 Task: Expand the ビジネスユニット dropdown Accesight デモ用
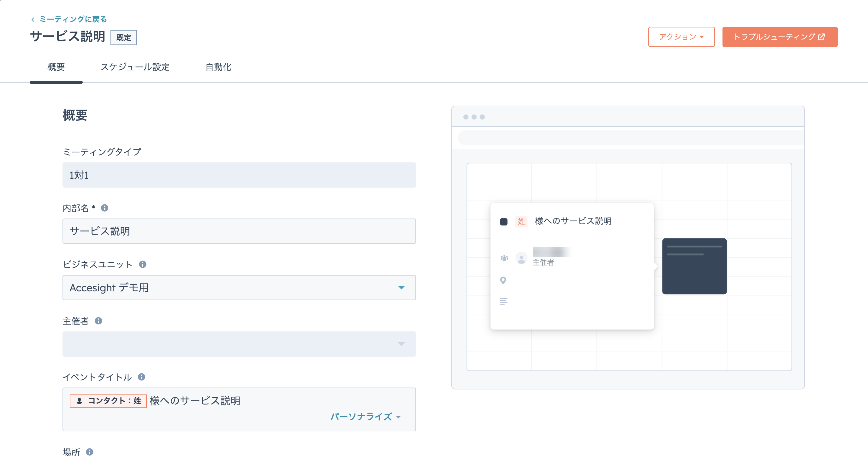[239, 288]
